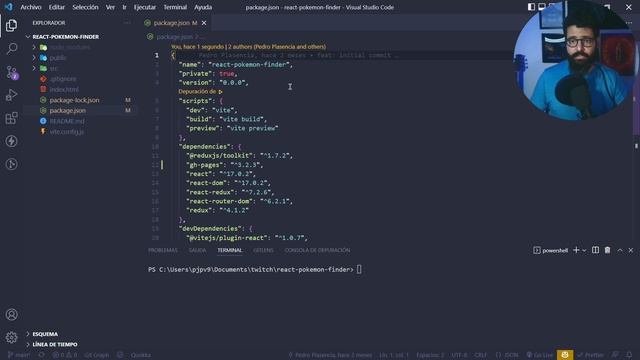Open the new terminal profile dropdown arrow

tap(584, 250)
